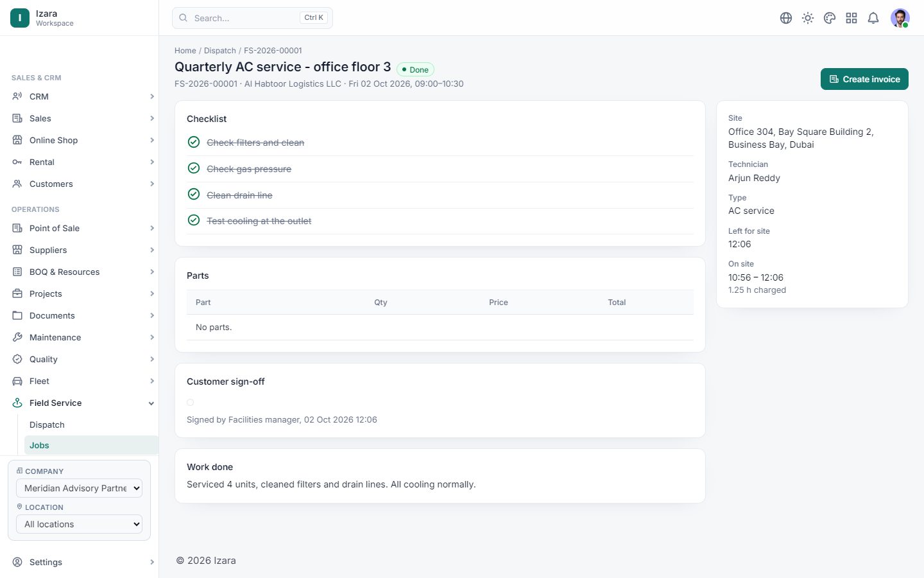Click the Online Shop sidebar icon
Viewport: 924px width, 578px height.
17,140
